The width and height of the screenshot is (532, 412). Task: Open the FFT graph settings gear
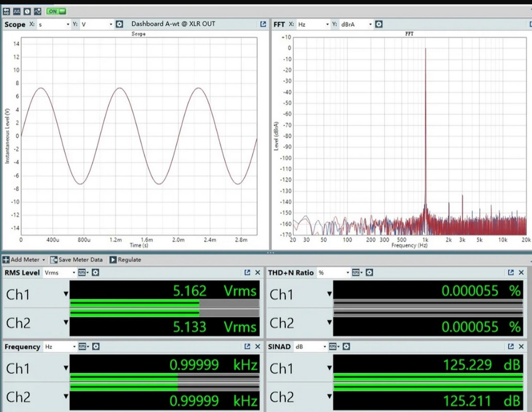(379, 24)
